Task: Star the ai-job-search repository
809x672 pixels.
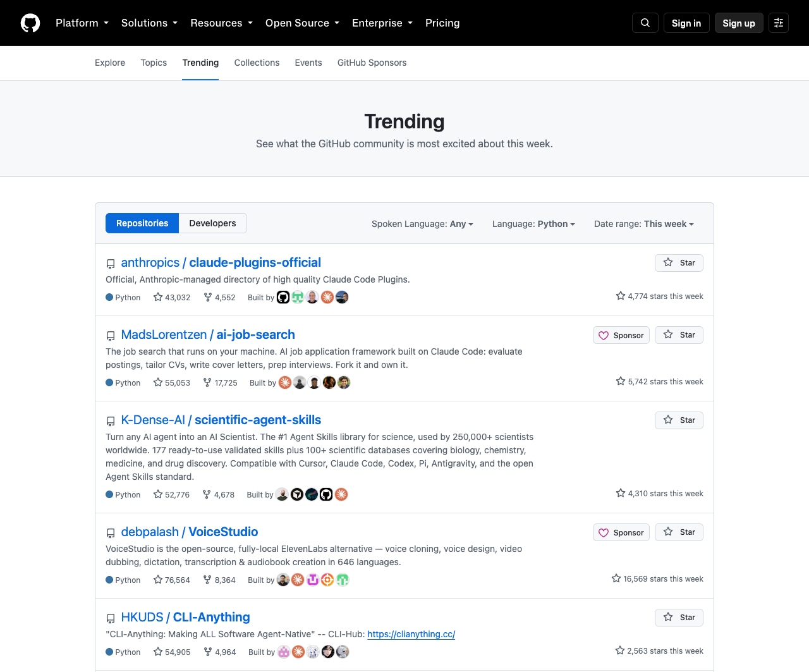Action: tap(679, 335)
